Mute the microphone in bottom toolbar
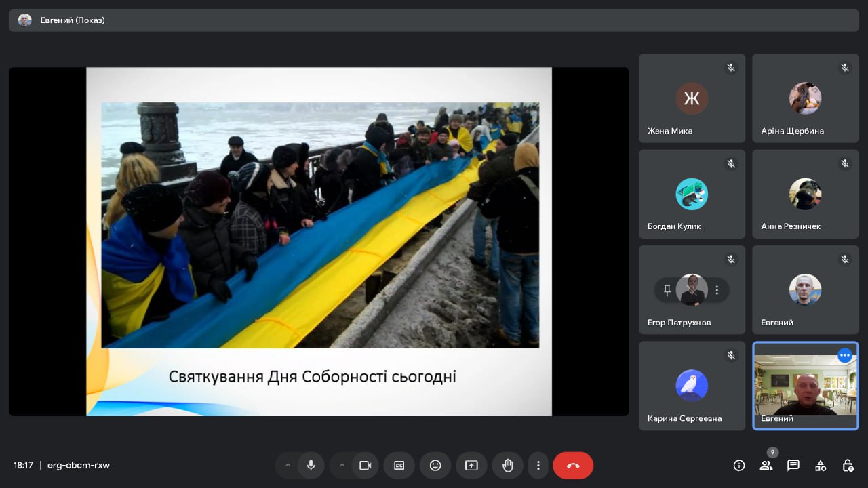The image size is (868, 488). coord(311,465)
